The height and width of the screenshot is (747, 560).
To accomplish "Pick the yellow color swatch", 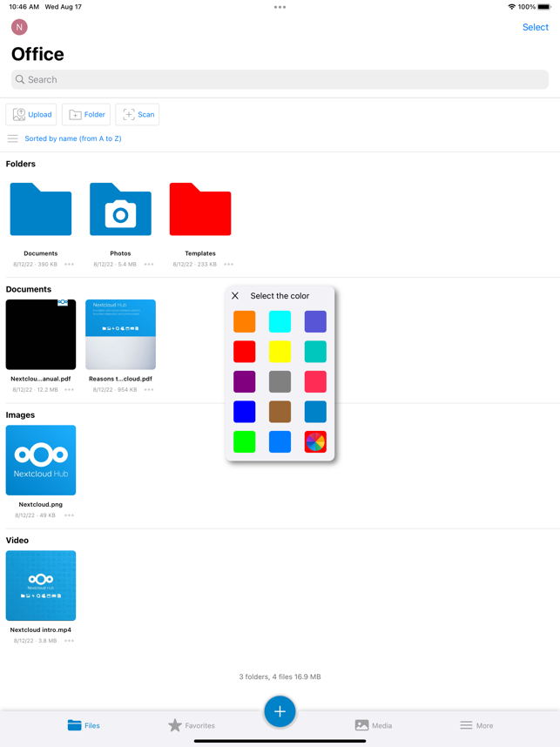I will point(280,352).
